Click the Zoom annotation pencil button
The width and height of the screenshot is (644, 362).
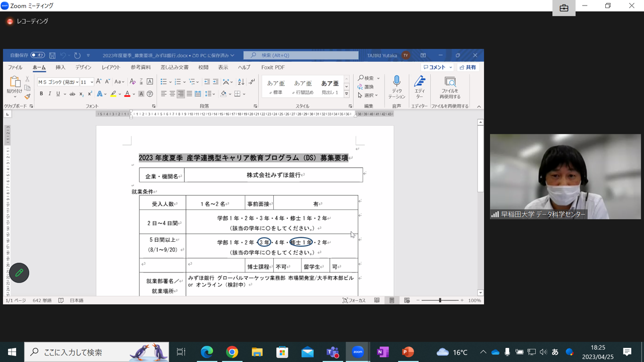pos(19,273)
